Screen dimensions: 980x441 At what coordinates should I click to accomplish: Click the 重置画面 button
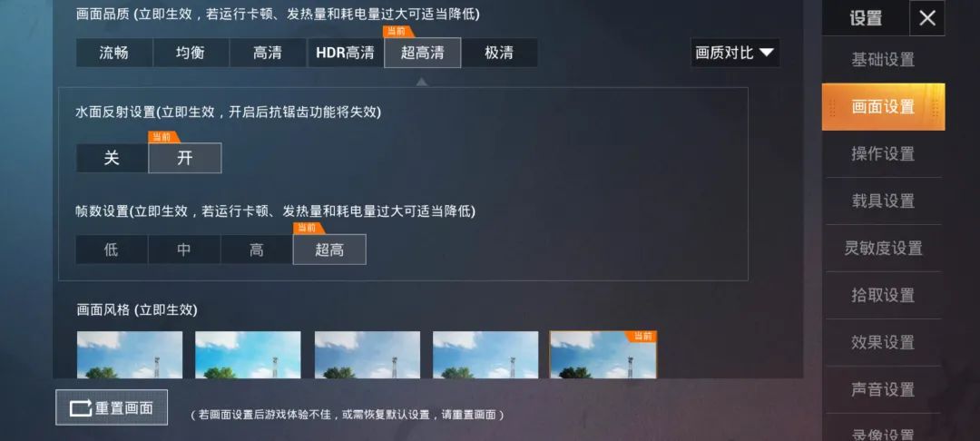[x=112, y=408]
